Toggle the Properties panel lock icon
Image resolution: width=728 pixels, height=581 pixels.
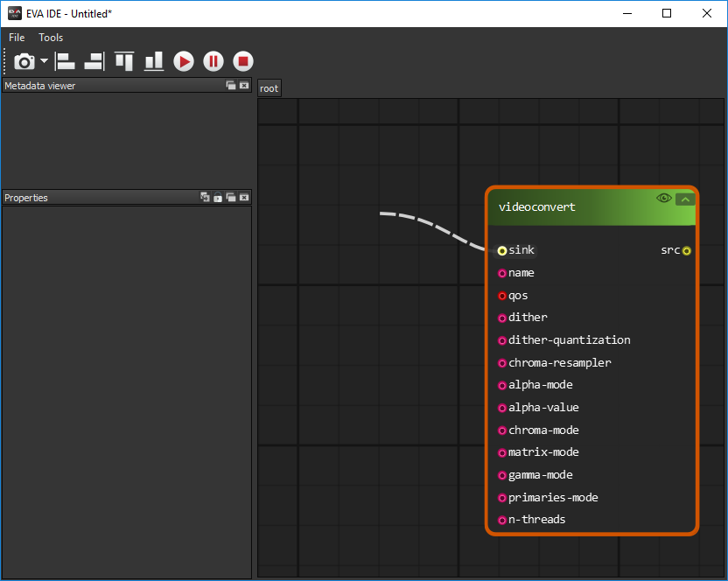[218, 198]
